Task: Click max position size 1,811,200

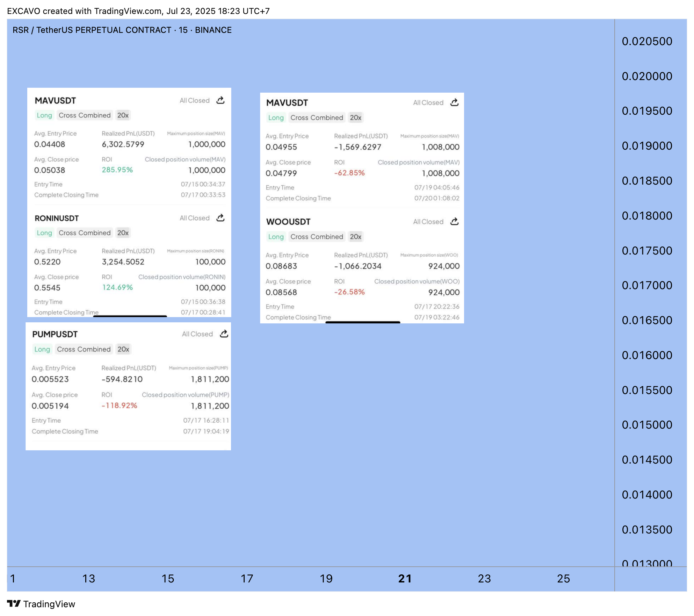Action: [x=210, y=379]
